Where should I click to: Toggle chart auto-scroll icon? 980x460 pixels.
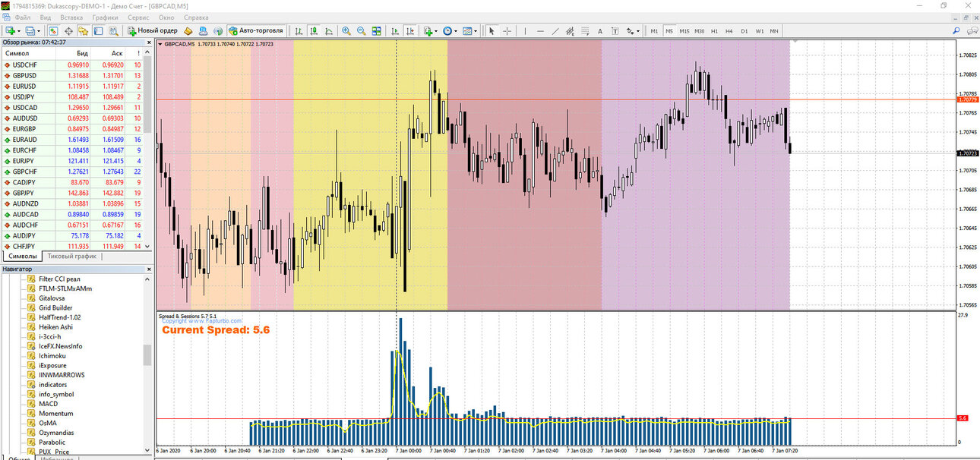click(x=394, y=31)
